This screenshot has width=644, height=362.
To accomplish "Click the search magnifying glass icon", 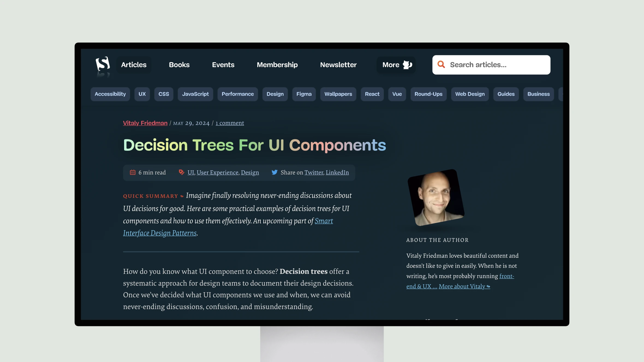I will pyautogui.click(x=441, y=64).
